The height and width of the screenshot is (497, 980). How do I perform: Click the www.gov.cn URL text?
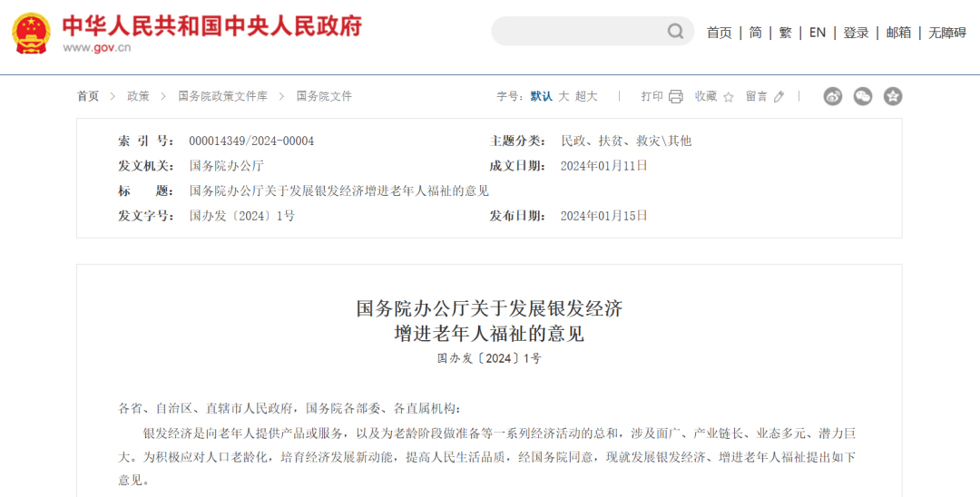[x=96, y=47]
